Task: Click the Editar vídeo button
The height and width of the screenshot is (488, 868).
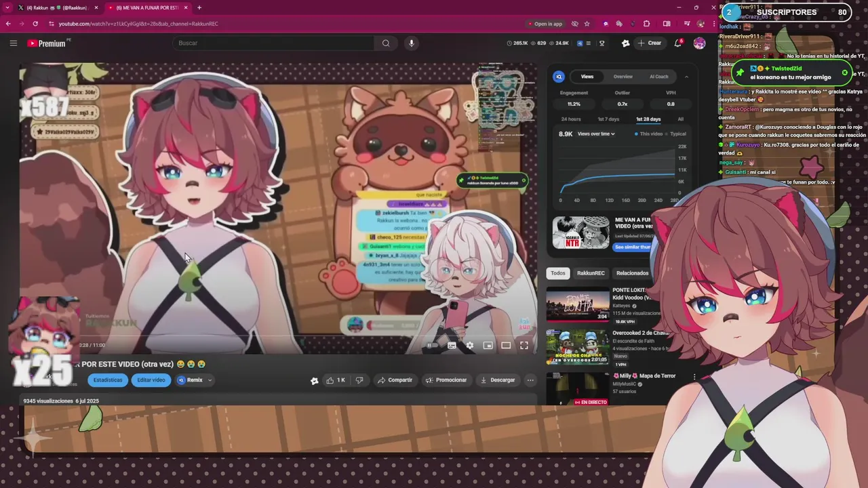Action: tap(151, 380)
